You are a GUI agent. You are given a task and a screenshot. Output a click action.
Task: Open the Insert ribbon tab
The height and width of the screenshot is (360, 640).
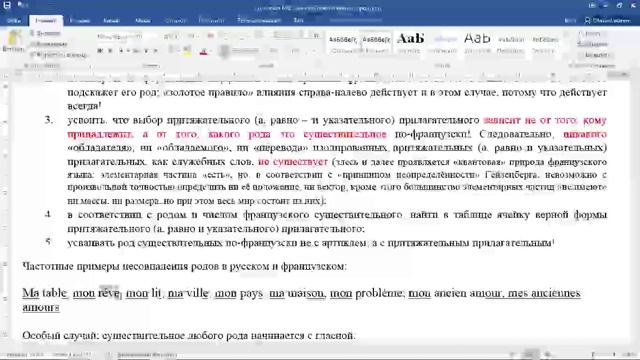pyautogui.click(x=80, y=20)
